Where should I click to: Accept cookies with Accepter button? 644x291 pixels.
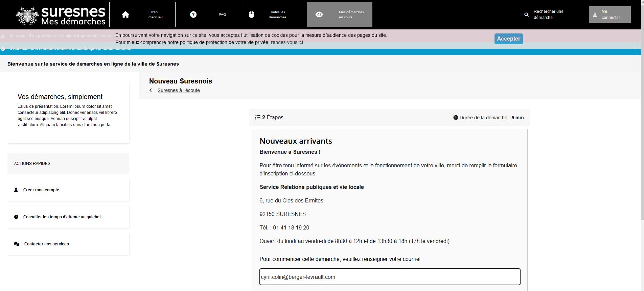click(x=508, y=39)
